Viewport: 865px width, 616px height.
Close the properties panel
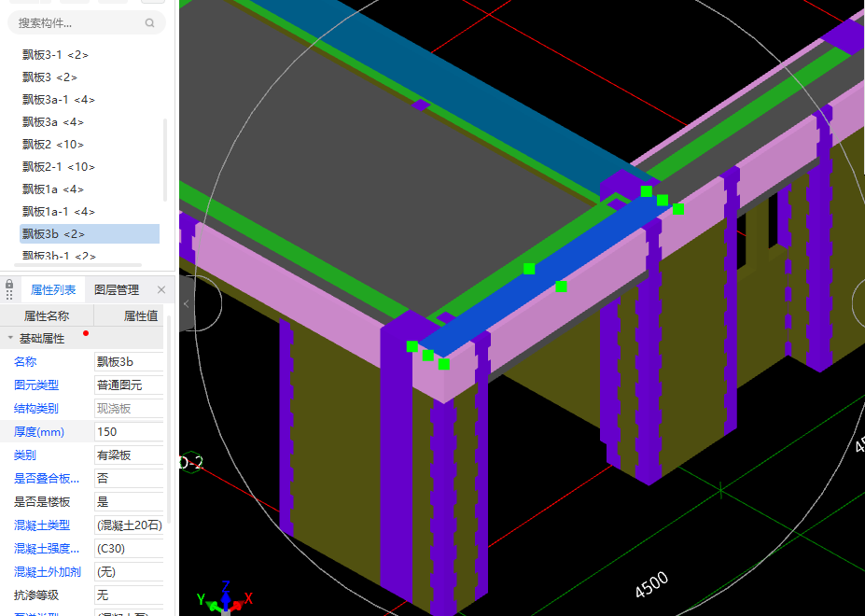click(x=161, y=289)
